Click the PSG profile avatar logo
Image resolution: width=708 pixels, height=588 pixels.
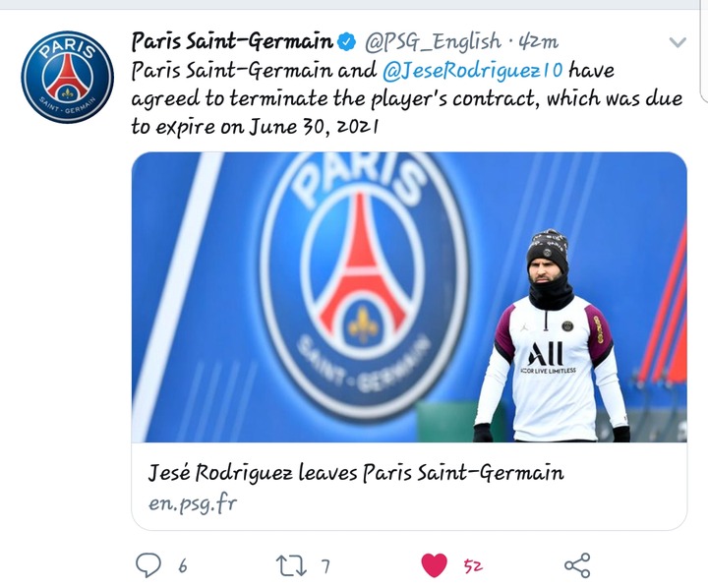tap(67, 77)
